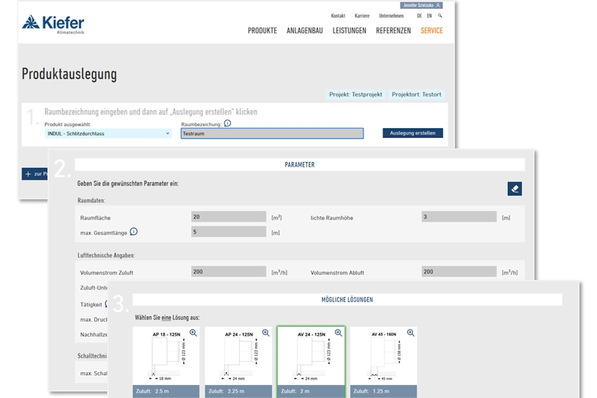
Task: Switch language to EN
Action: click(429, 16)
